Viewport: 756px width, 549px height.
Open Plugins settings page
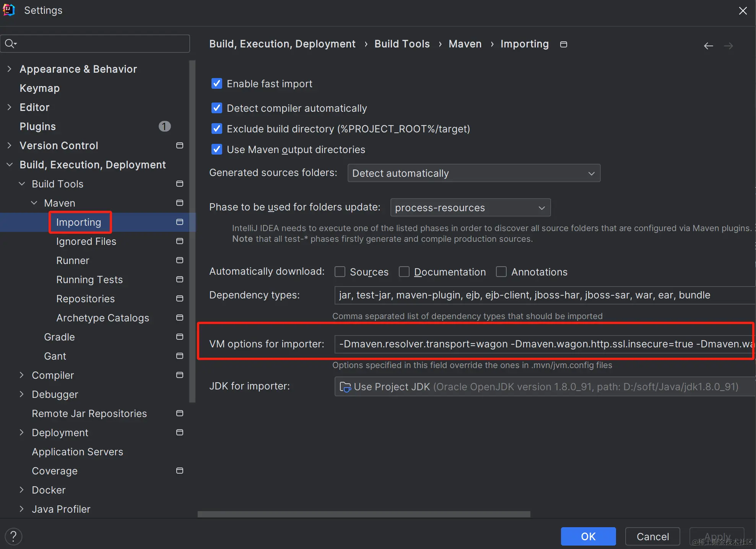click(x=38, y=127)
